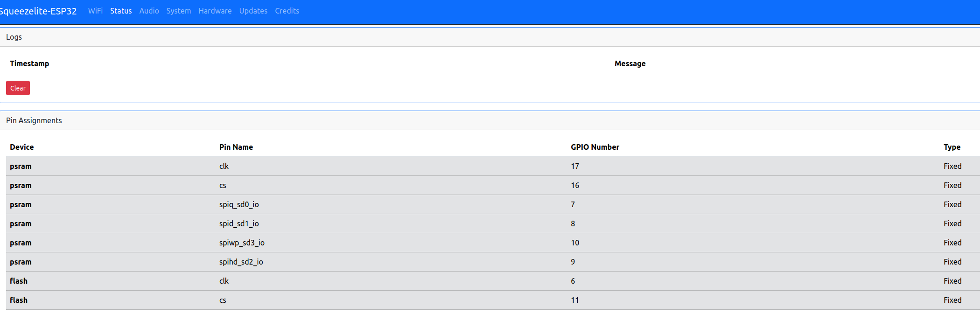
Task: Navigate to the Updates tab
Action: (x=253, y=11)
